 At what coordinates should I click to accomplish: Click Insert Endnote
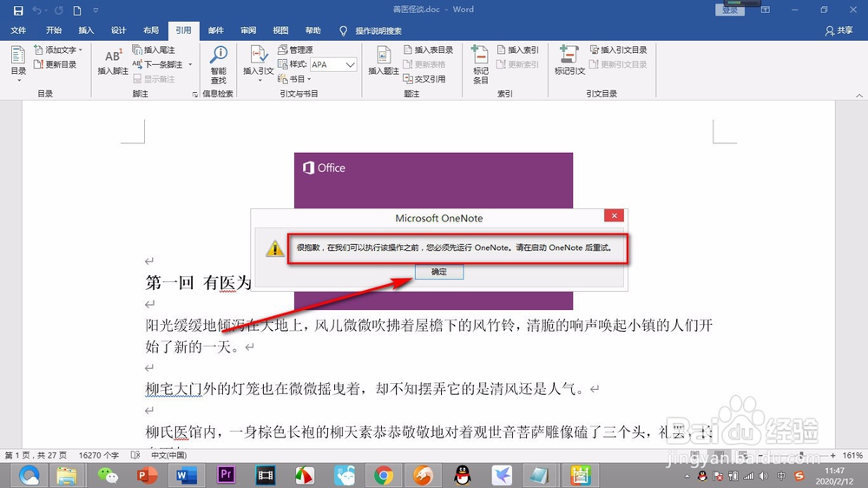pos(154,49)
